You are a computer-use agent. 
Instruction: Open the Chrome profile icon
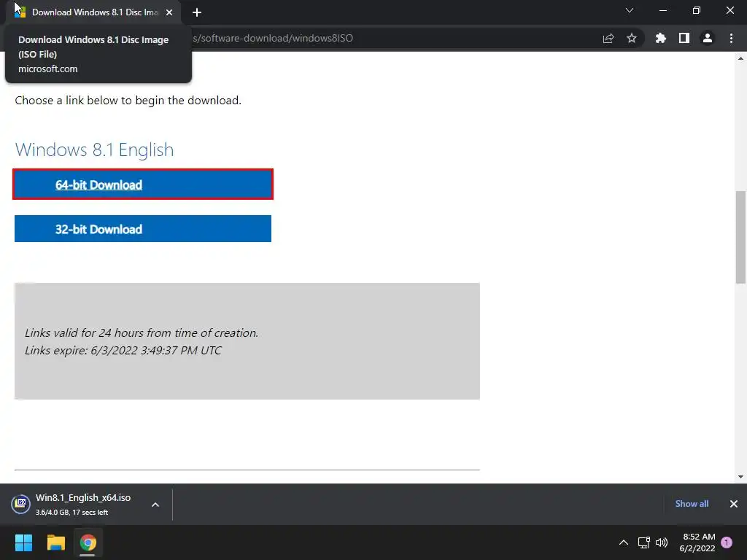[708, 38]
